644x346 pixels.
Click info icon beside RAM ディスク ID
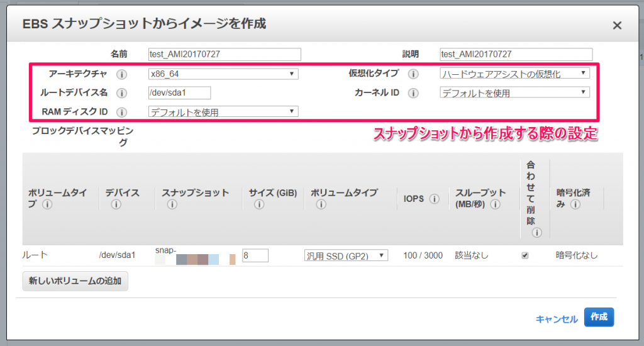point(121,112)
